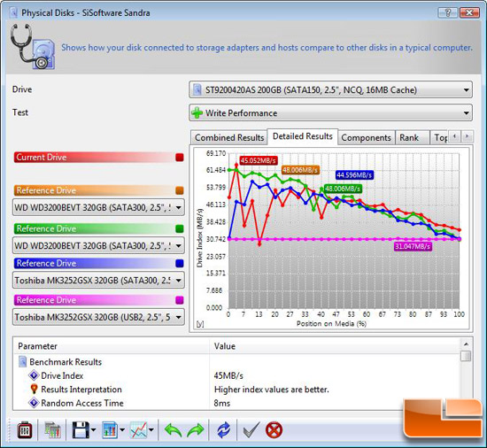Screen dimensions: 487x448
Task: Click the red benchmark options icon in toolbar
Action: pyautogui.click(x=25, y=430)
